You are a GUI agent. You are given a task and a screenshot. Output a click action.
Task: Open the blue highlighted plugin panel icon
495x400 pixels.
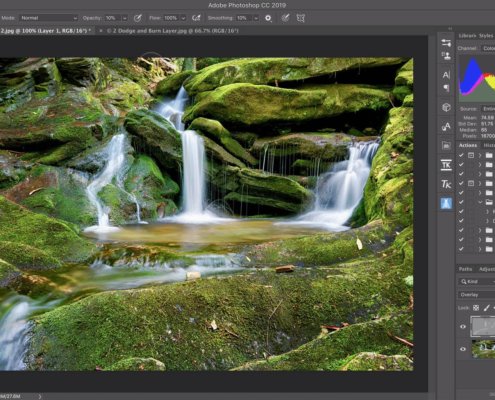[446, 203]
